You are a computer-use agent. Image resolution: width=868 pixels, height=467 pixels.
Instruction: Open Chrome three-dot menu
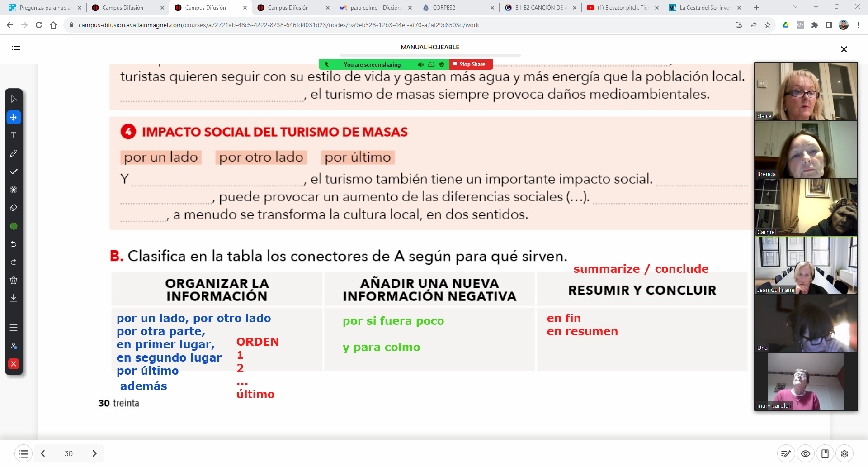(x=858, y=25)
